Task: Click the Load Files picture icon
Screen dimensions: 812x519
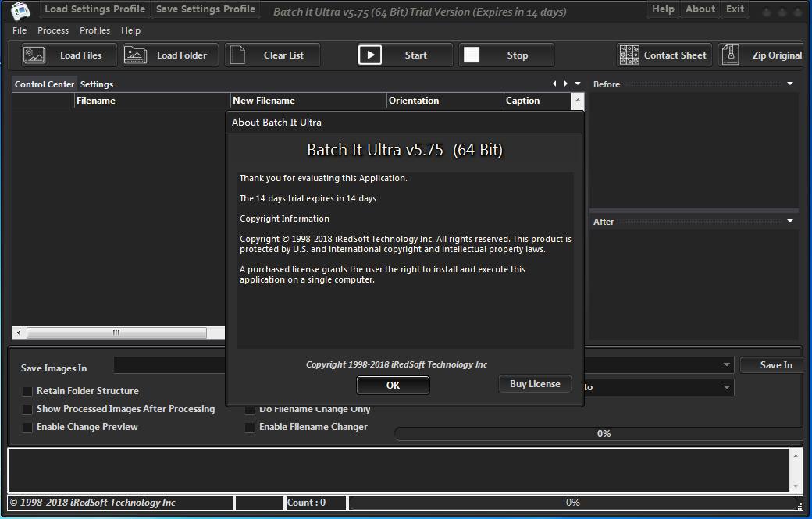Action: [x=34, y=55]
